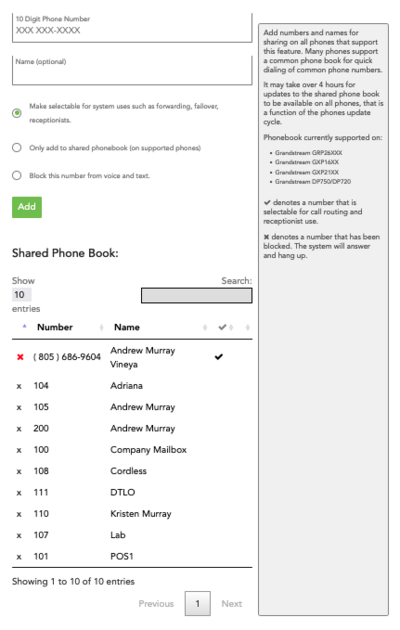Select Block this number from voice and text
The image size is (400, 630).
(16, 175)
